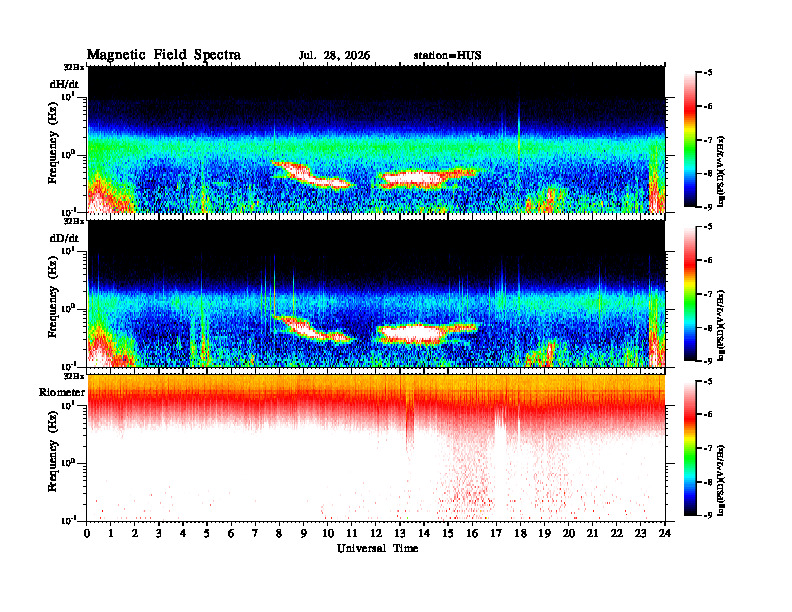
Task: Click hour "24" on the time axis
Action: [x=665, y=534]
